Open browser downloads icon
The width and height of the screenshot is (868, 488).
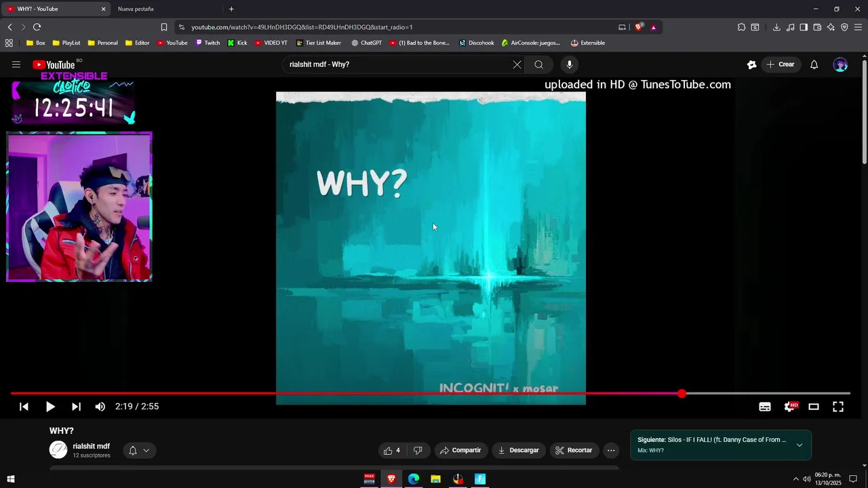point(776,27)
